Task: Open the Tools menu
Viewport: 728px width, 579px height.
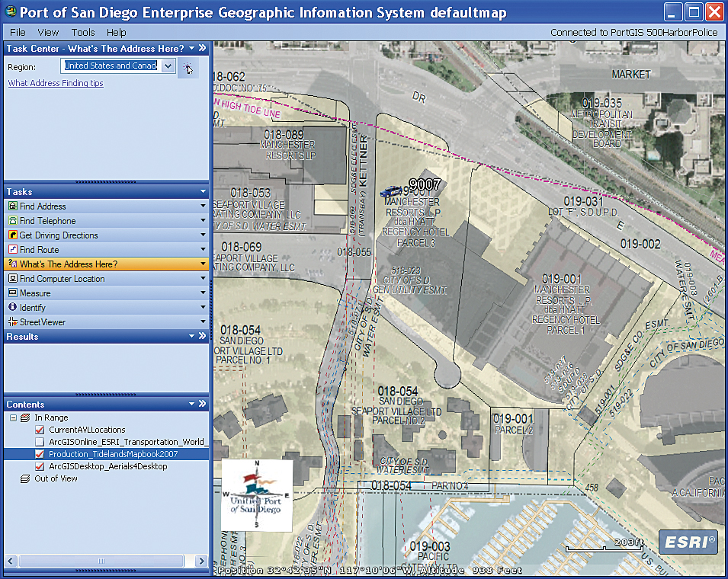Action: (83, 33)
